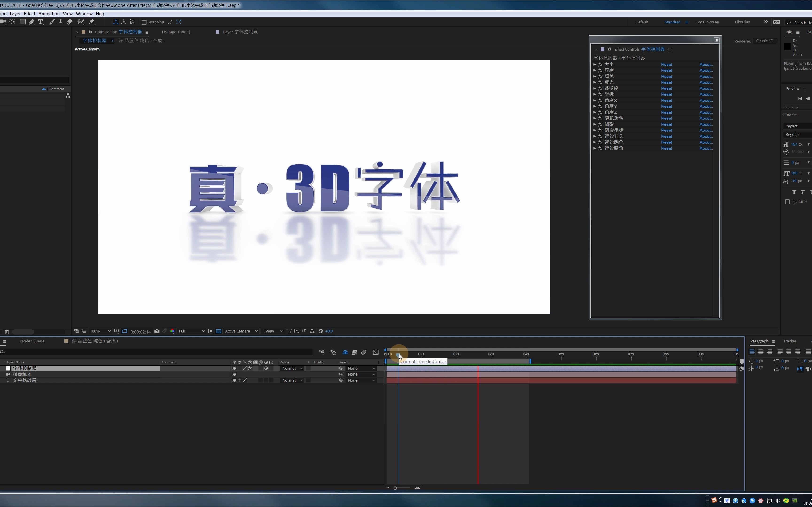Select Full resolution dropdown in preview panel
Image resolution: width=812 pixels, height=507 pixels.
(189, 331)
